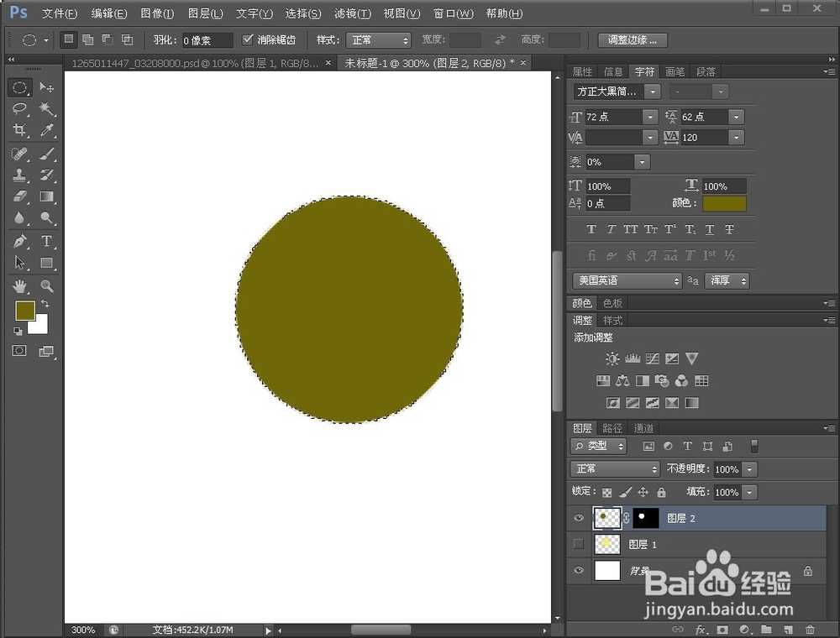Select the Rectangle shape tool
Image resolution: width=840 pixels, height=638 pixels.
coord(46,262)
